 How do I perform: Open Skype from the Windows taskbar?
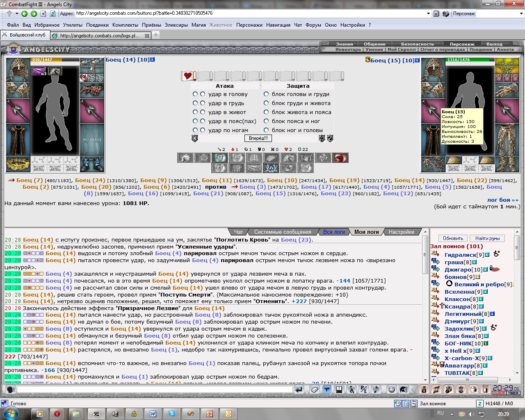click(x=171, y=414)
